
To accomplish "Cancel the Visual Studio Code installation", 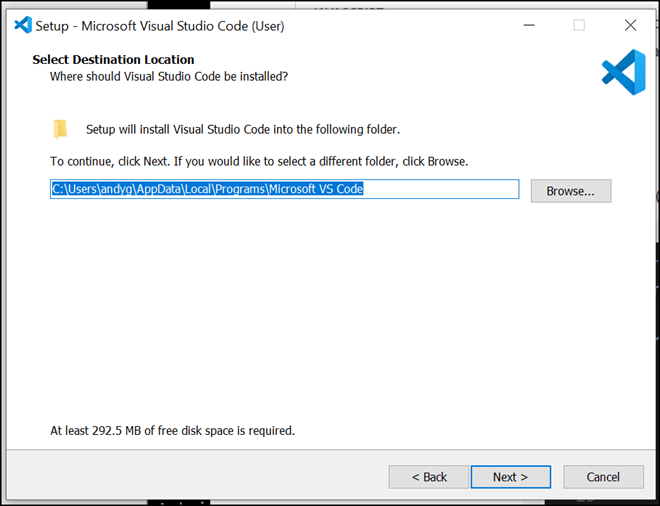I will [x=603, y=477].
